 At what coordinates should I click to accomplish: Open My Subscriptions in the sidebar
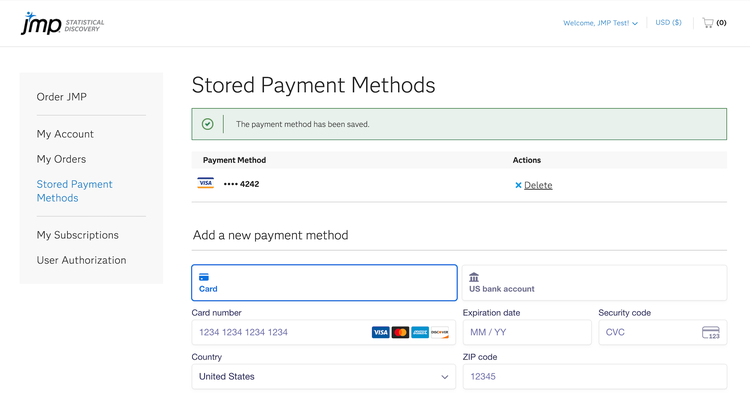point(77,235)
